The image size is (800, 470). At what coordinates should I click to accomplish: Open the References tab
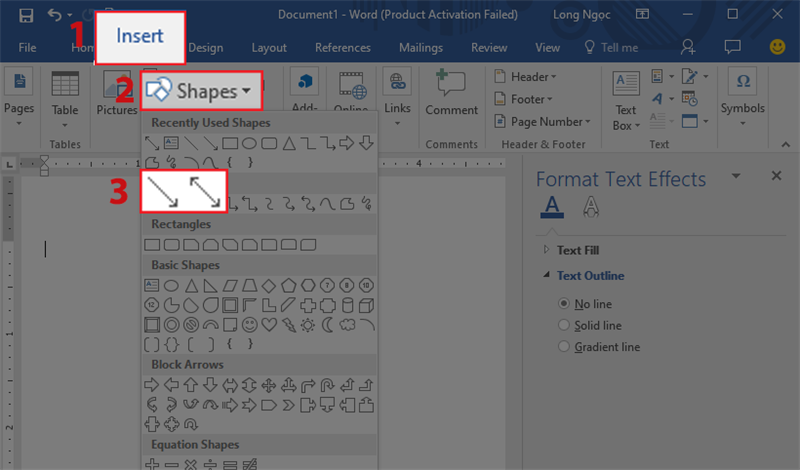pos(342,47)
